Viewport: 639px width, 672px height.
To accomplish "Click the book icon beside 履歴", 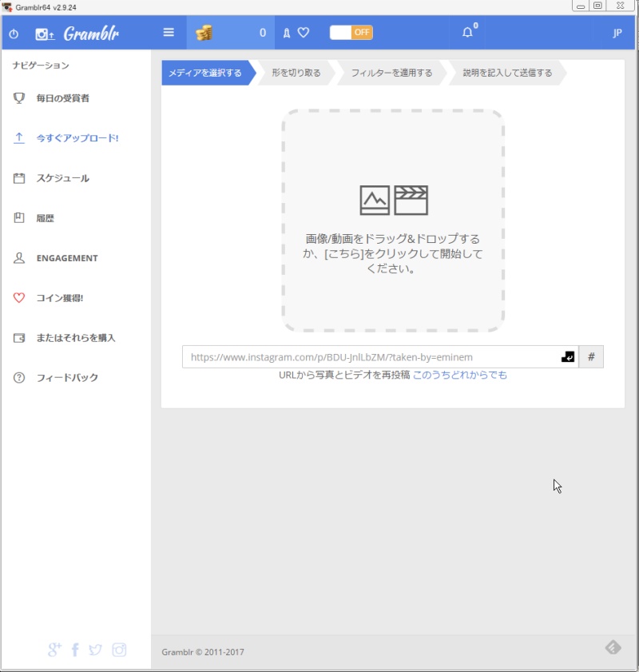I will [19, 217].
